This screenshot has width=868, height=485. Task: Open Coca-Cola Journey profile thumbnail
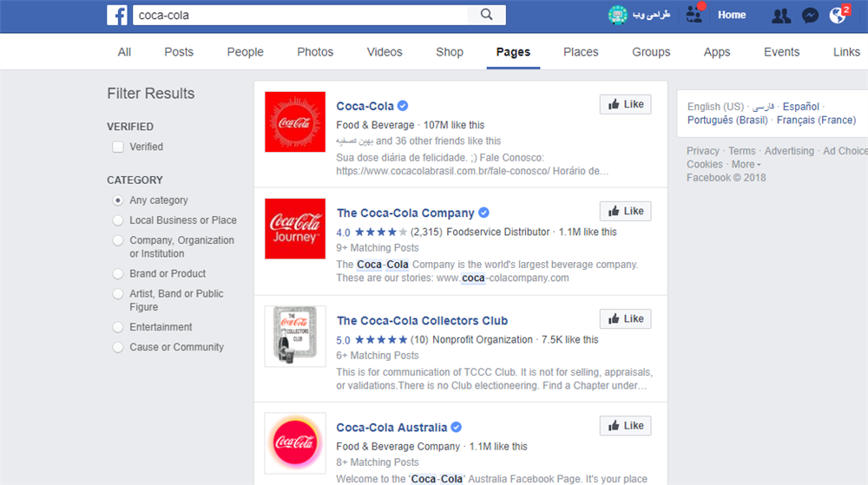coord(295,228)
